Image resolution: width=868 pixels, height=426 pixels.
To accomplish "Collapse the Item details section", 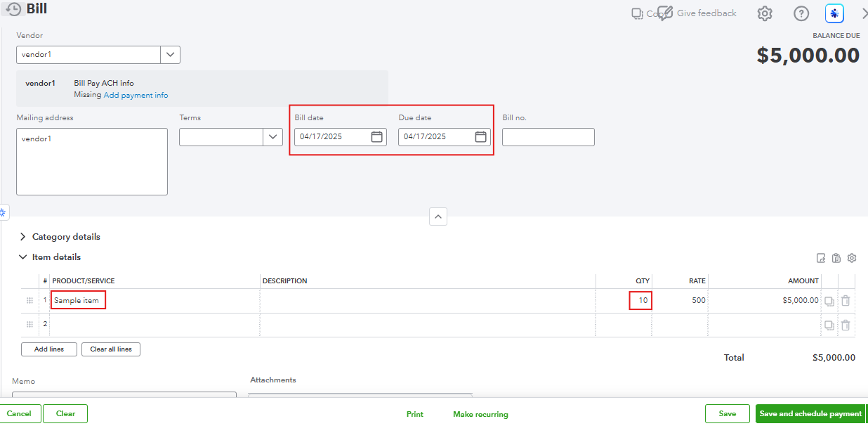I will click(x=23, y=257).
